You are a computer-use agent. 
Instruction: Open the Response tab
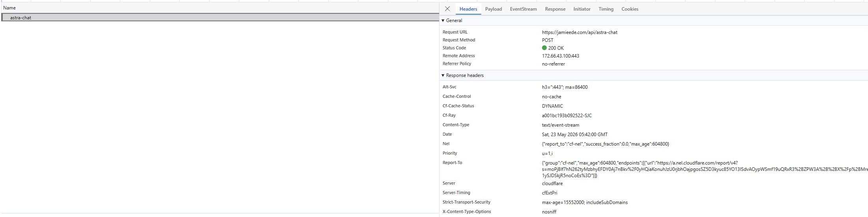(x=555, y=9)
